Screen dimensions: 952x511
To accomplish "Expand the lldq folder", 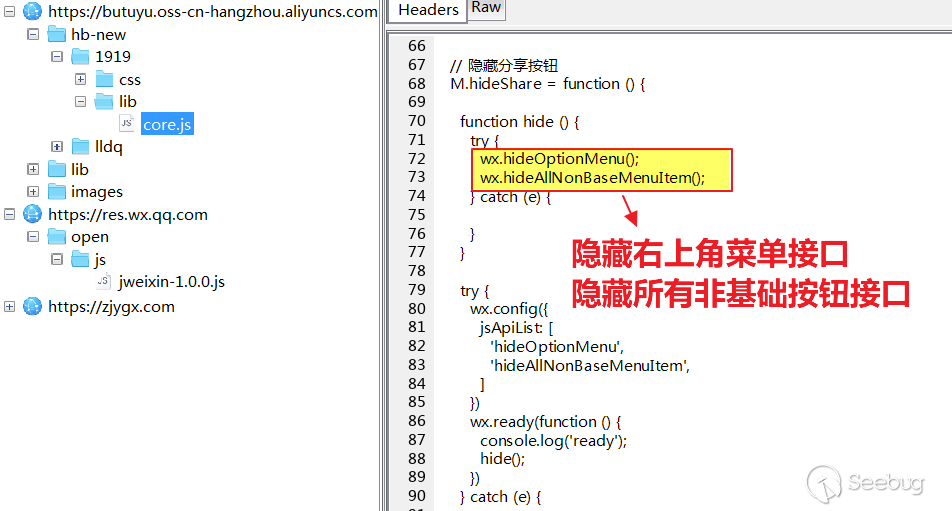I will point(57,147).
